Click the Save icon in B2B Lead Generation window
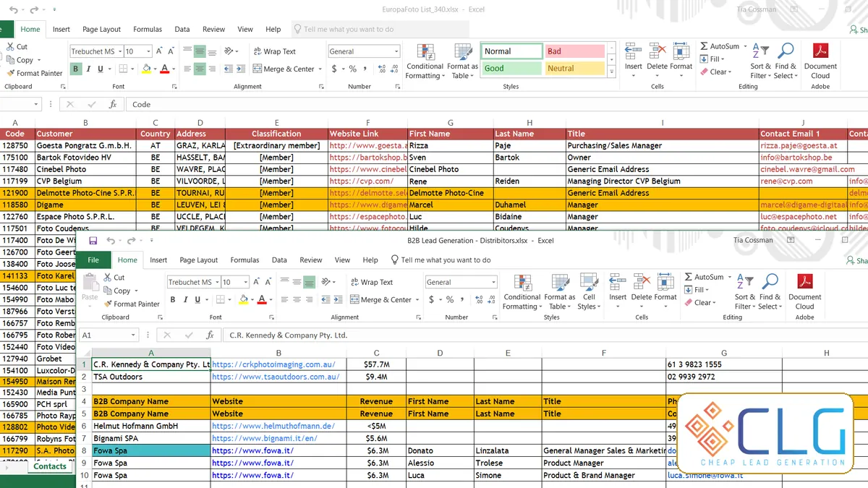This screenshot has height=488, width=868. 93,240
